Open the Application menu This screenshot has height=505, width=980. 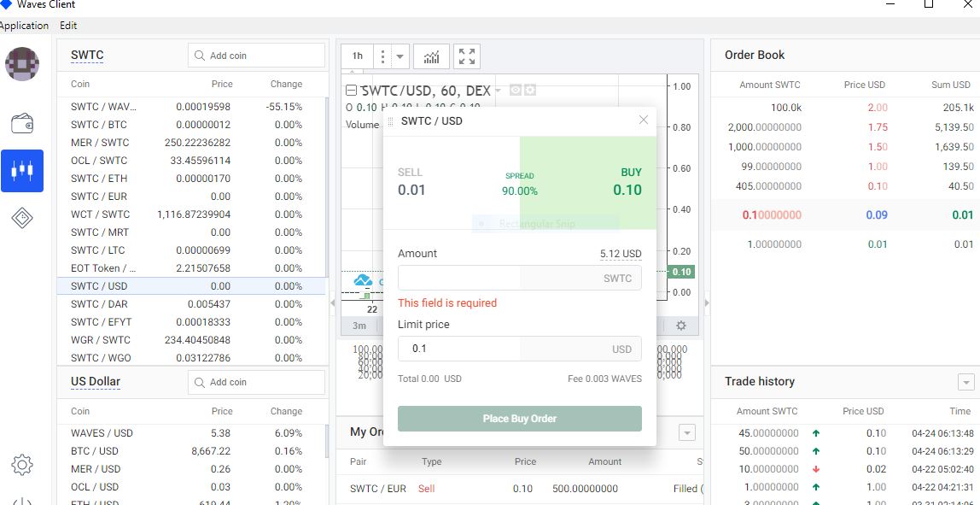(24, 26)
